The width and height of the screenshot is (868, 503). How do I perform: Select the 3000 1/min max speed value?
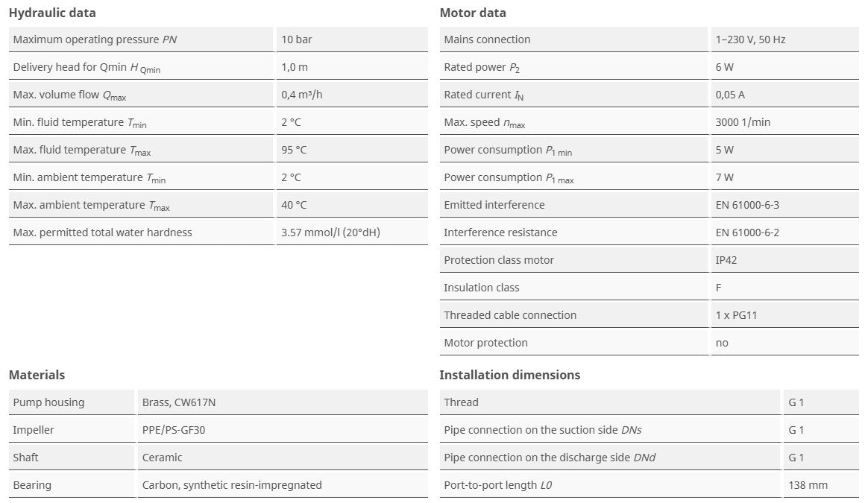click(743, 122)
